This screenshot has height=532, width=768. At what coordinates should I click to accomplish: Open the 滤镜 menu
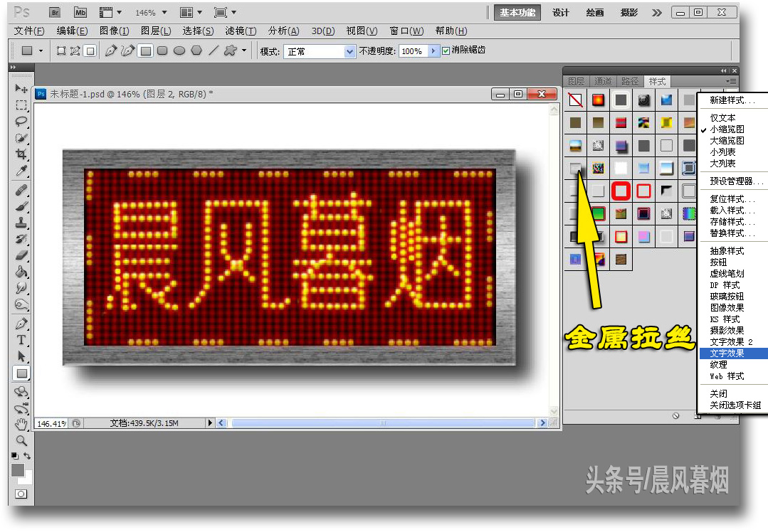[x=239, y=31]
